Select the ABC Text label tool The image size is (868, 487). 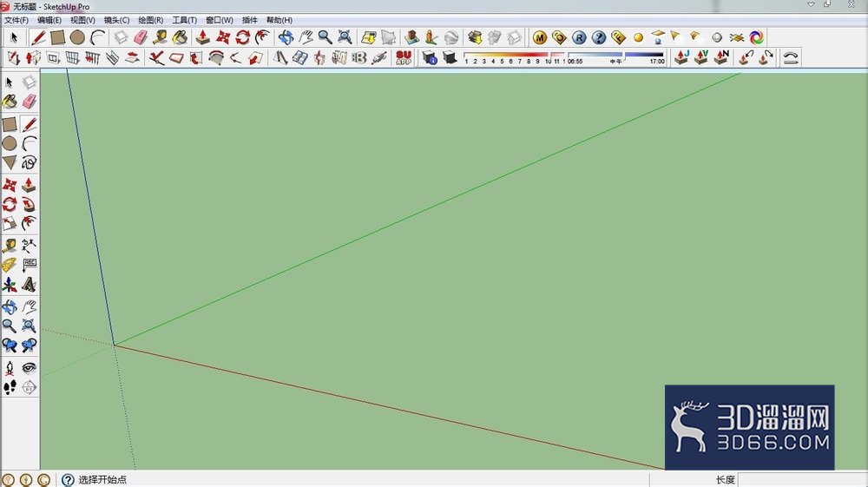click(29, 265)
